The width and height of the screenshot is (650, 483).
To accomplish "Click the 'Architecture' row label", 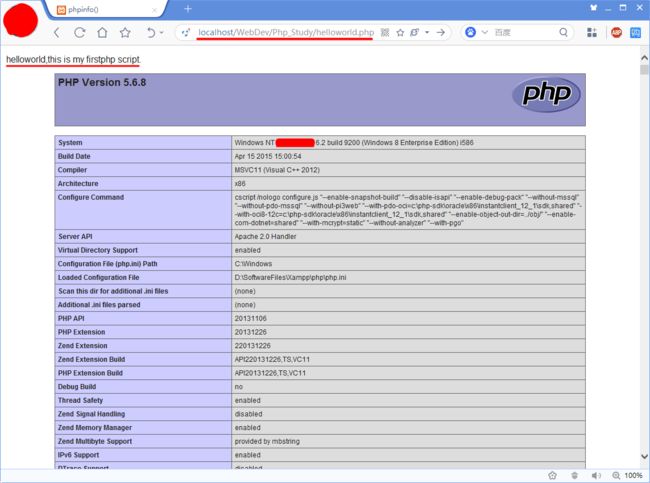I will 78,184.
